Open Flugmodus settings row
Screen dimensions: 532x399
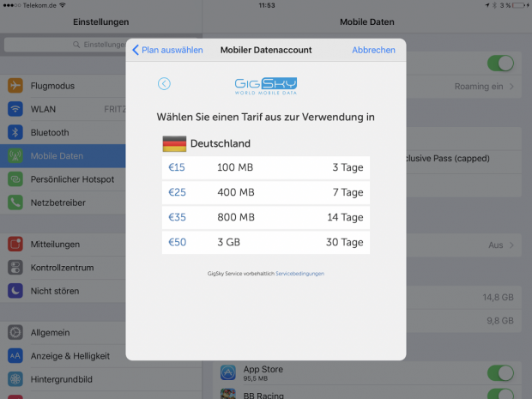coord(63,86)
